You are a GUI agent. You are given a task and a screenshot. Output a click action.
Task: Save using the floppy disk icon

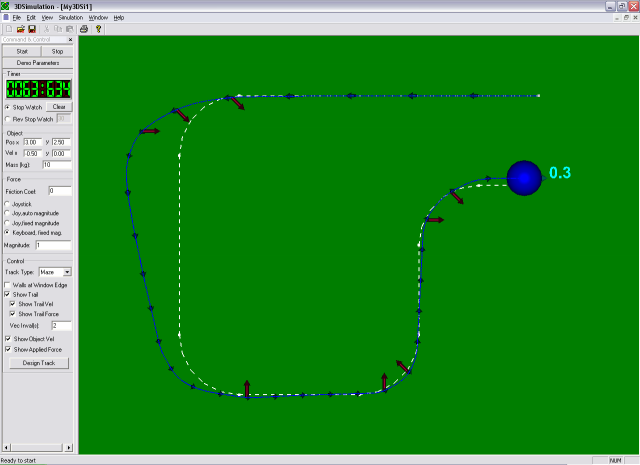pyautogui.click(x=32, y=29)
